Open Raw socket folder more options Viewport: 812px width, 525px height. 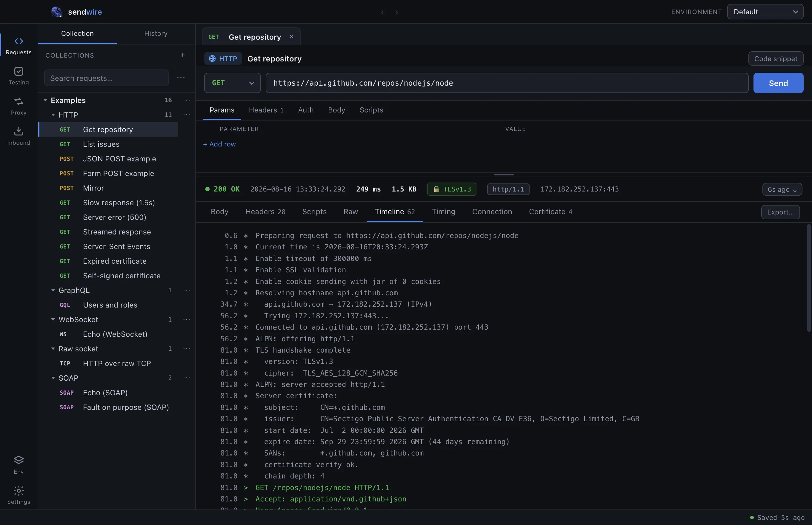click(x=187, y=349)
